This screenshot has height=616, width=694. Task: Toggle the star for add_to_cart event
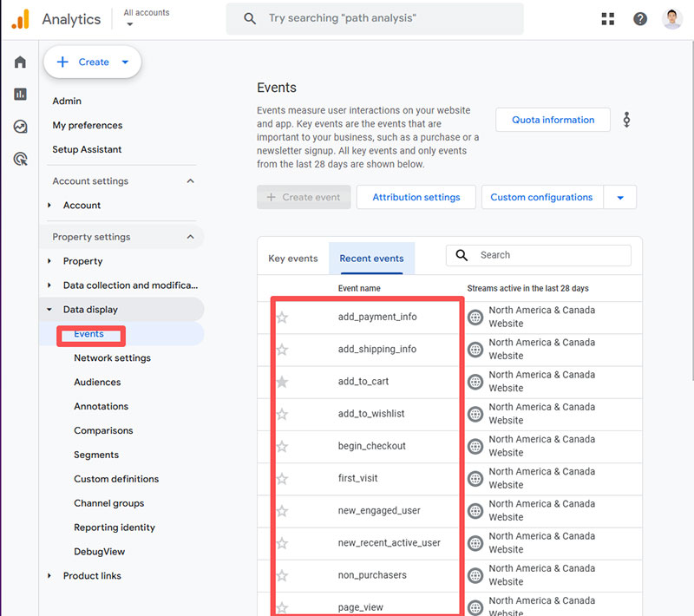pyautogui.click(x=282, y=382)
